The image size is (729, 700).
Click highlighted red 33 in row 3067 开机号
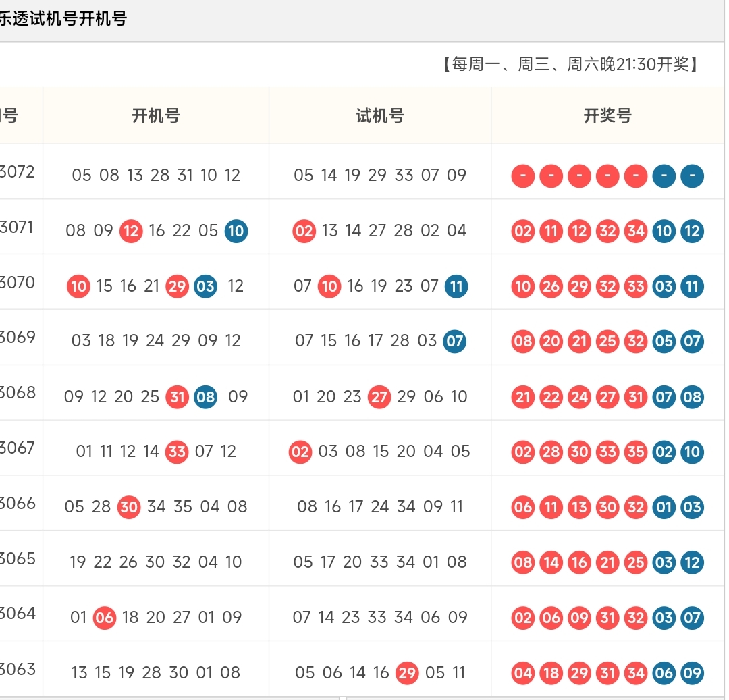[177, 452]
